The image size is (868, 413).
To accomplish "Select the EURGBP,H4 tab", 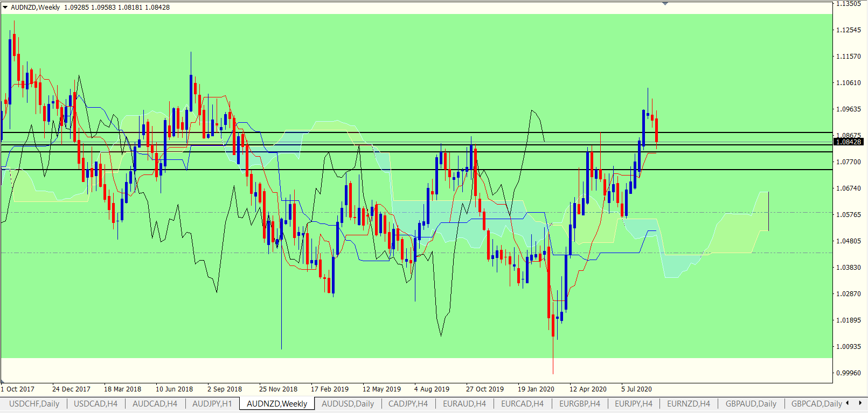I will (x=579, y=404).
